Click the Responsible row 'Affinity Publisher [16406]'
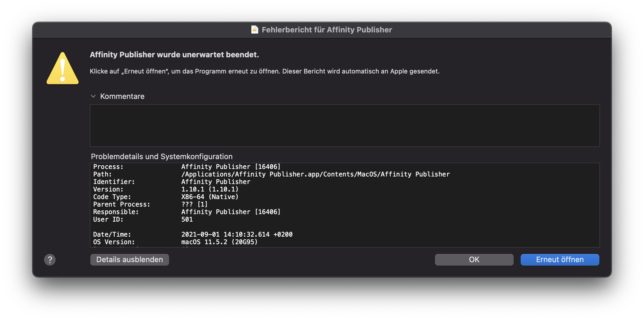This screenshot has height=320, width=644. click(x=231, y=212)
